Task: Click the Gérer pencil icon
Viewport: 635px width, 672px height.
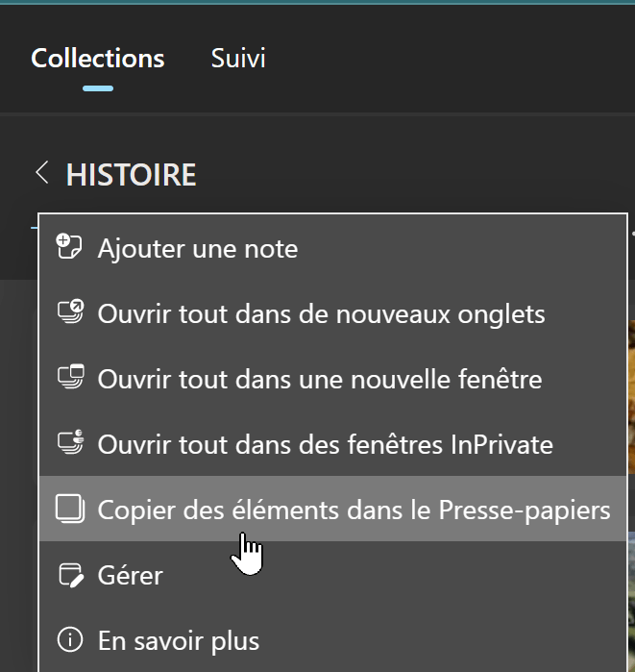Action: pos(69,575)
